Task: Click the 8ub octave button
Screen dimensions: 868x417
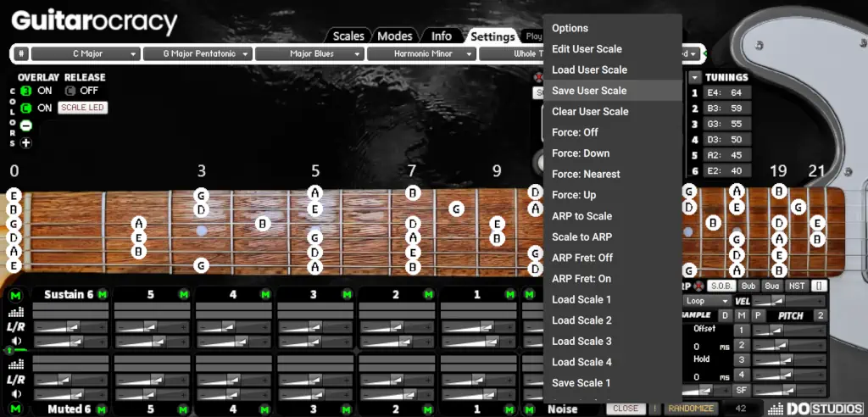Action: pos(748,286)
